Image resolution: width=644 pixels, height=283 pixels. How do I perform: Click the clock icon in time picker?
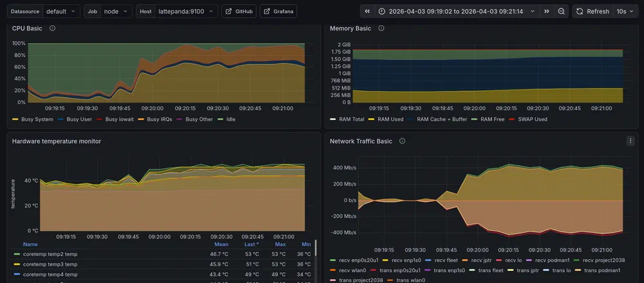click(382, 12)
